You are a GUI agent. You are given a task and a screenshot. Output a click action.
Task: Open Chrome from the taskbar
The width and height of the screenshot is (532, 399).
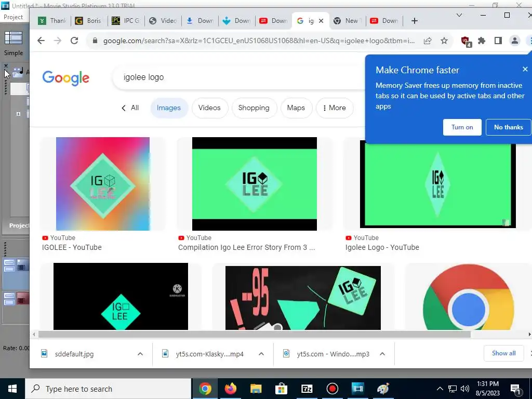coord(205,389)
